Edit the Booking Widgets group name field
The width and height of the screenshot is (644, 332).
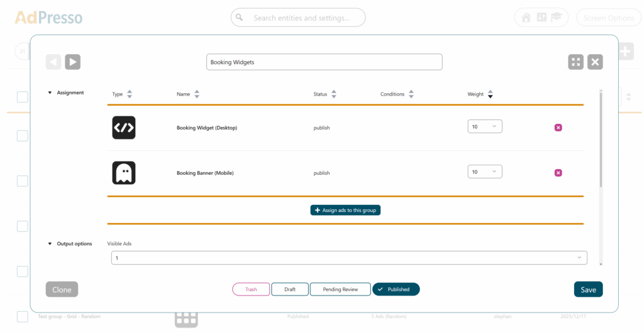pos(324,62)
